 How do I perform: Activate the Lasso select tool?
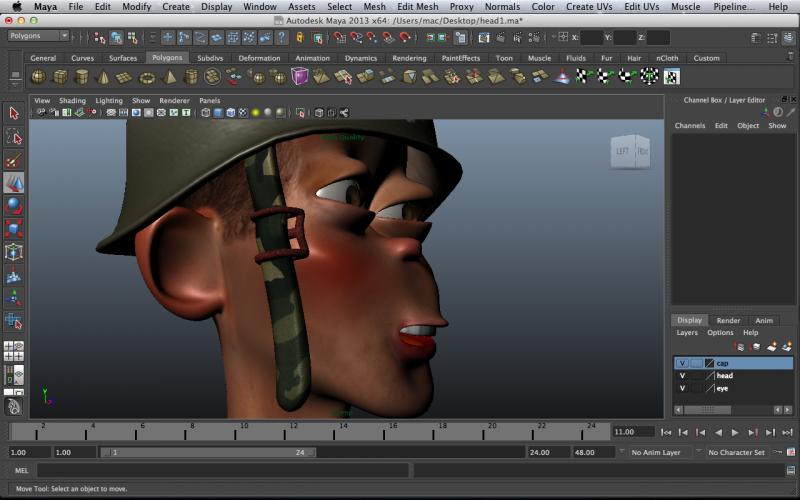tap(14, 137)
